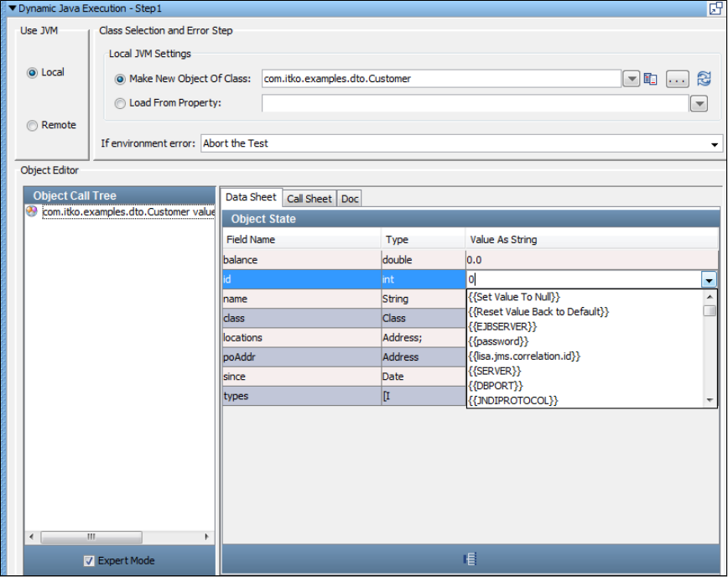
Task: Click the Load From Property text field
Action: click(x=475, y=103)
